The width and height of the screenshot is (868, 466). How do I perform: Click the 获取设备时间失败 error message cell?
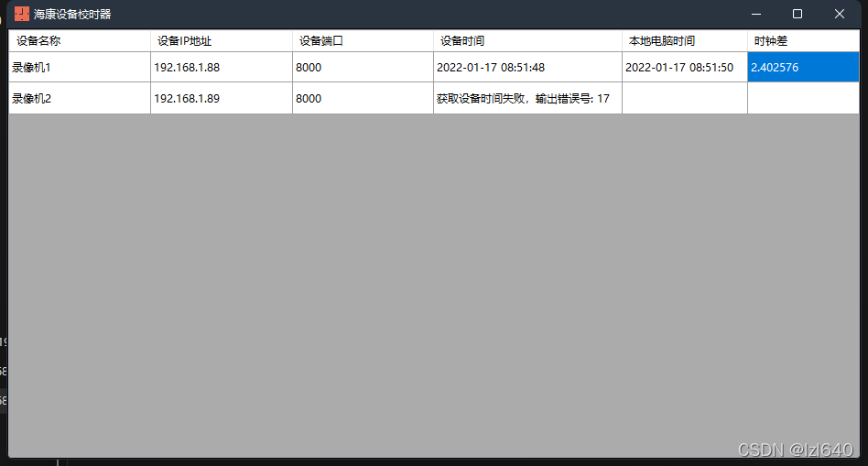coord(527,99)
